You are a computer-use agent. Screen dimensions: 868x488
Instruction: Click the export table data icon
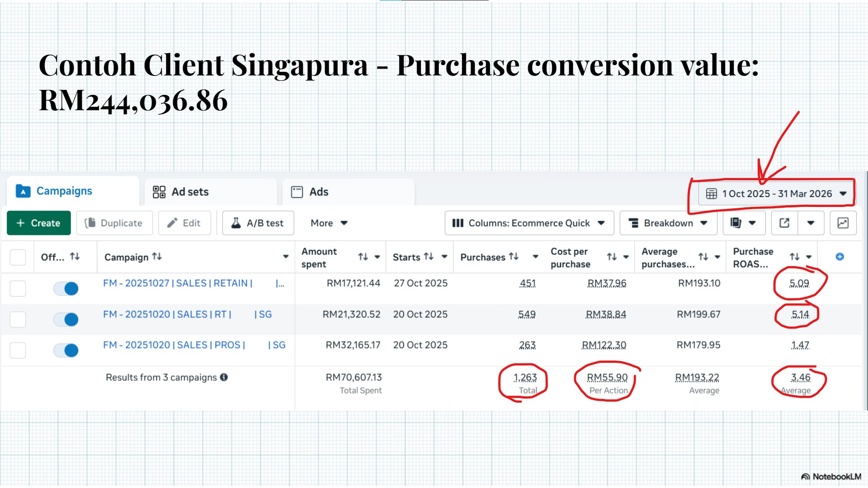[x=784, y=223]
